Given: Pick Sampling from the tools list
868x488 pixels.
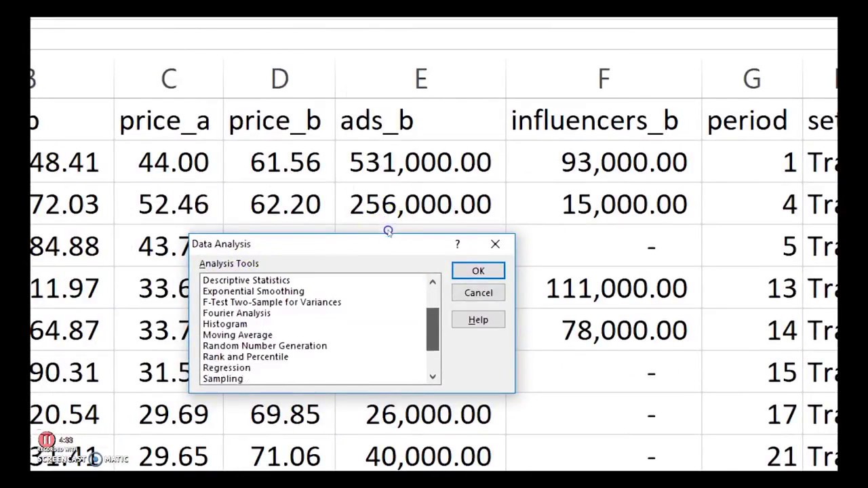Looking at the screenshot, I should pos(222,379).
